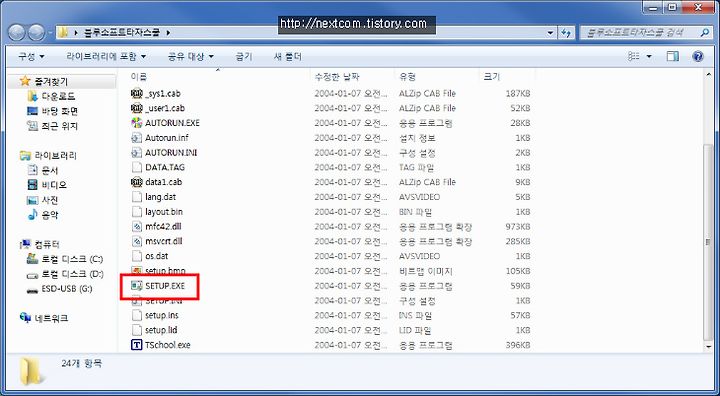Click the 비트맵 이미지 type cell
Viewport: 720px width, 396px height.
tap(426, 271)
